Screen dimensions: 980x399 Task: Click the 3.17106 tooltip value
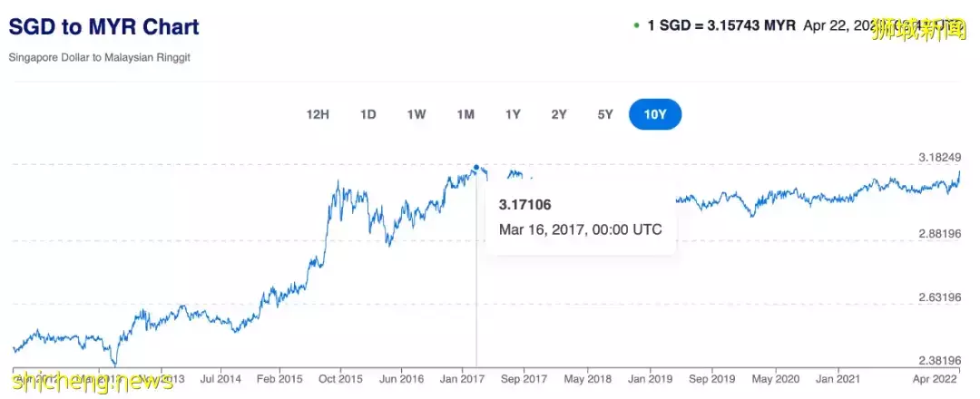(525, 206)
